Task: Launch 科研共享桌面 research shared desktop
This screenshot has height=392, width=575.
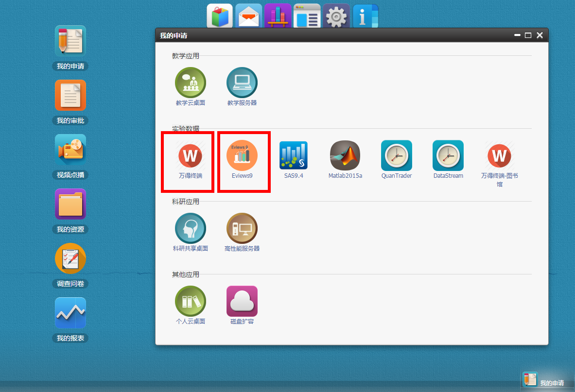Action: (191, 229)
